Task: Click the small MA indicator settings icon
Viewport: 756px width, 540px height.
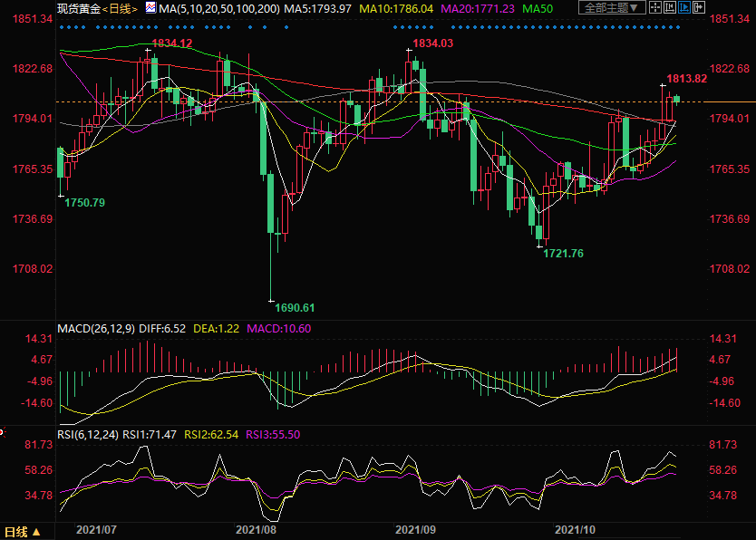Action: [150, 8]
